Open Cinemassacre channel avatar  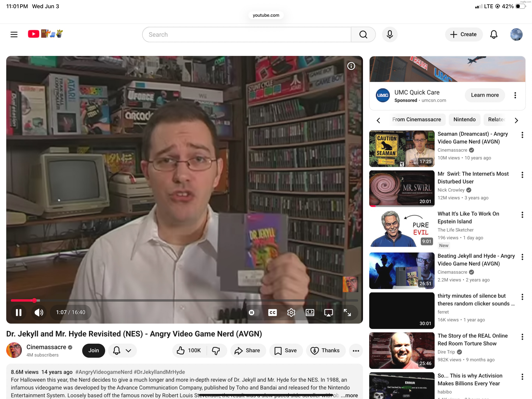[x=14, y=350]
